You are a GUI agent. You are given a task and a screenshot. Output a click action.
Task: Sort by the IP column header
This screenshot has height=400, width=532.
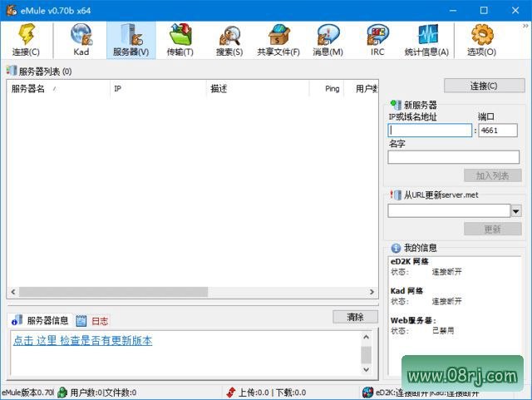158,89
